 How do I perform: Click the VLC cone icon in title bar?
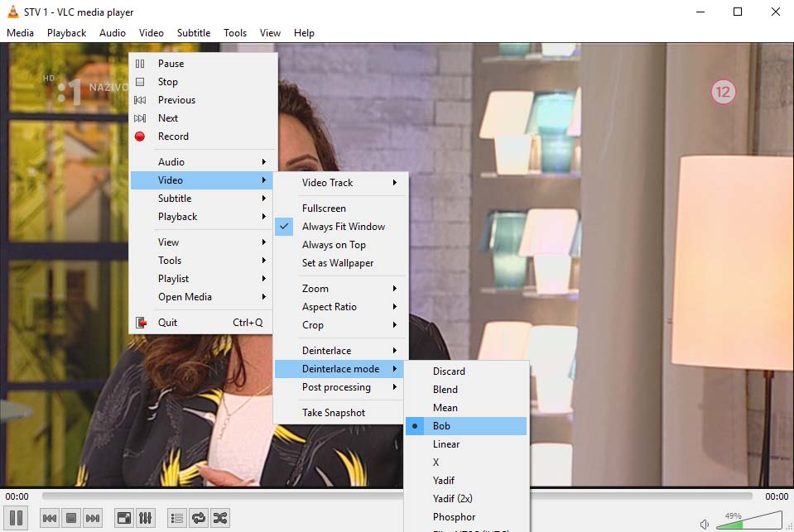tap(12, 12)
